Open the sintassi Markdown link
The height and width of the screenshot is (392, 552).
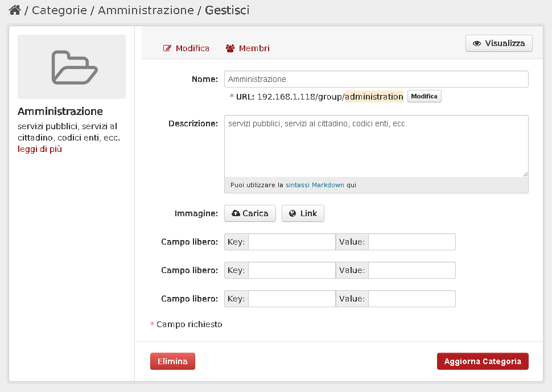[315, 185]
